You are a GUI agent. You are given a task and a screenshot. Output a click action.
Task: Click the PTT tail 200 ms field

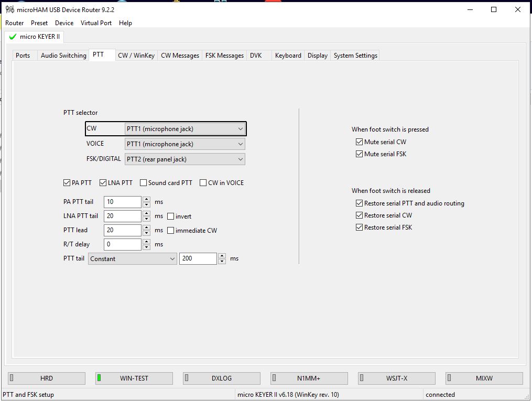pyautogui.click(x=198, y=258)
